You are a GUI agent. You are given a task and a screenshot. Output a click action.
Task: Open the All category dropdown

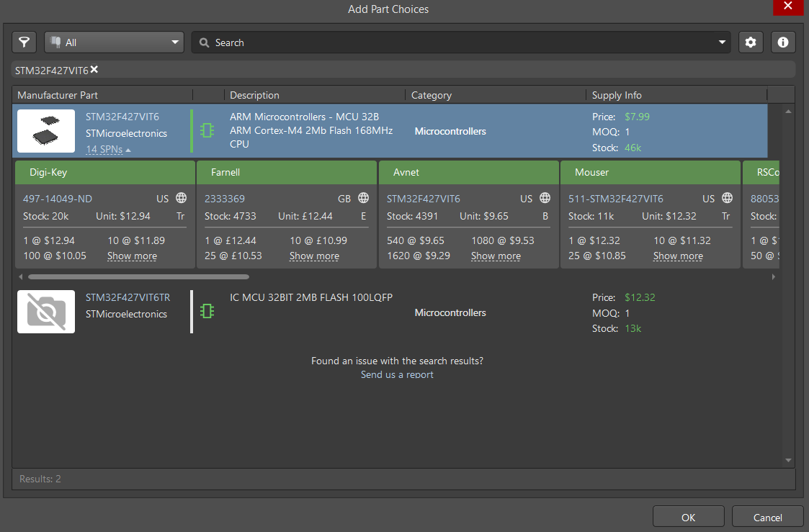(x=115, y=42)
